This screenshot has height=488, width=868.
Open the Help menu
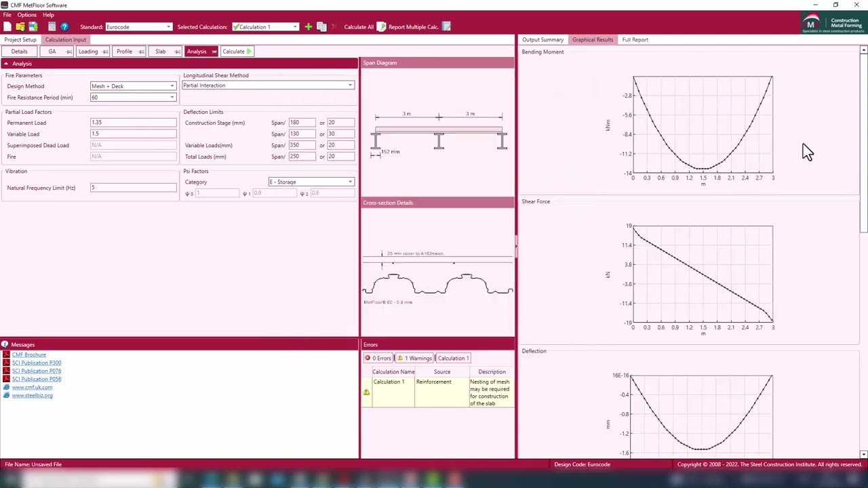pyautogui.click(x=48, y=14)
